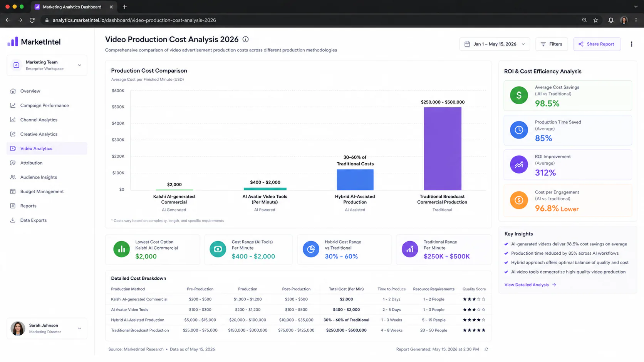Click the info icon beside the page title

point(245,39)
